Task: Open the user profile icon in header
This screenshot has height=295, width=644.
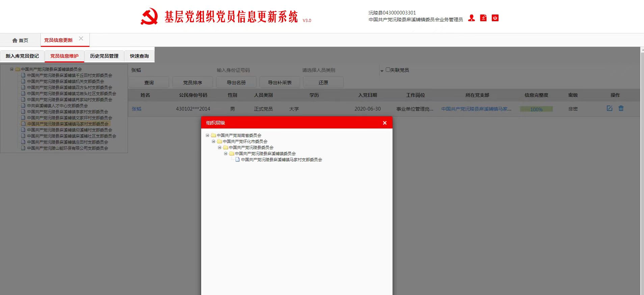Action: tap(472, 18)
